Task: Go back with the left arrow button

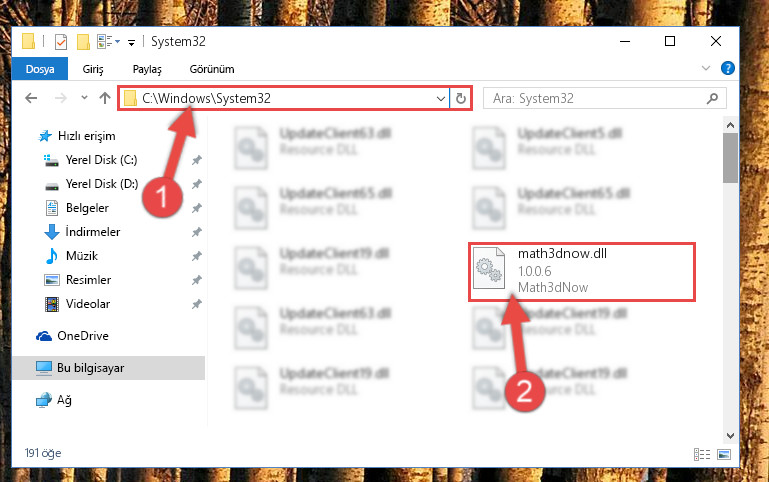Action: pyautogui.click(x=31, y=98)
